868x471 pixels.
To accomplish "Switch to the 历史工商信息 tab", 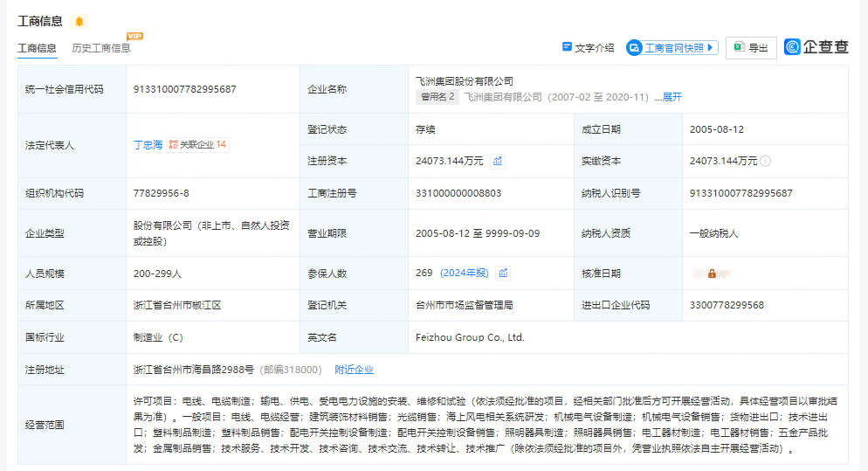I will (x=100, y=48).
